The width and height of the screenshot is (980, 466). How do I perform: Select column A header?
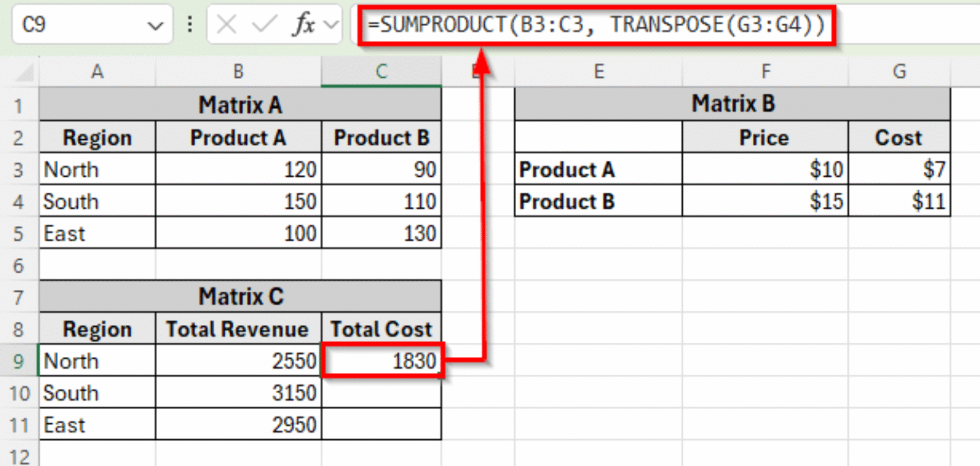pyautogui.click(x=97, y=71)
